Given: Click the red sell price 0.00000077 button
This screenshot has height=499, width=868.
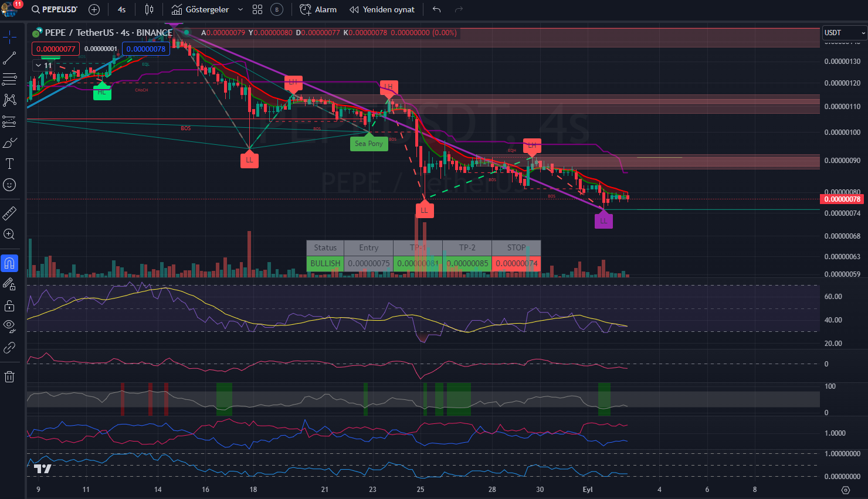Looking at the screenshot, I should pos(56,49).
